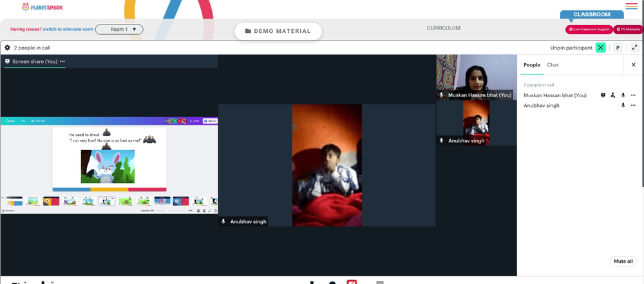Click mic icon on Anubhav's small video tile
The height and width of the screenshot is (284, 644).
[442, 140]
